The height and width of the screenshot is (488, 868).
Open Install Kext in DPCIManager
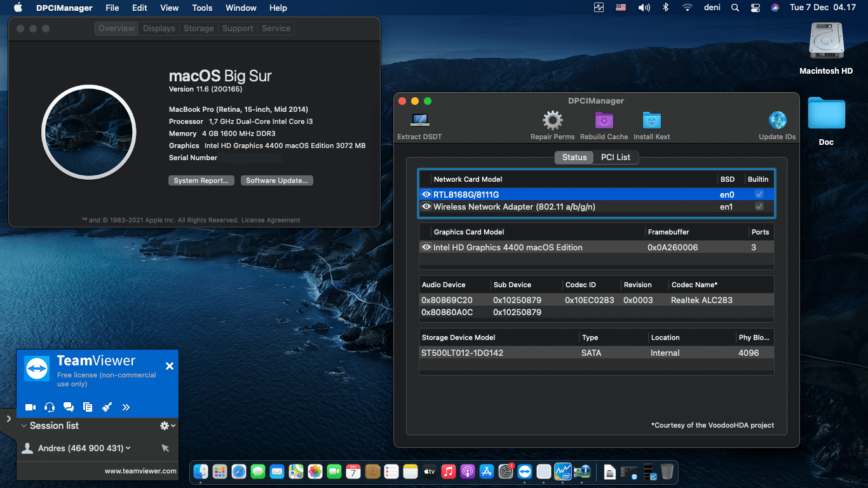651,125
